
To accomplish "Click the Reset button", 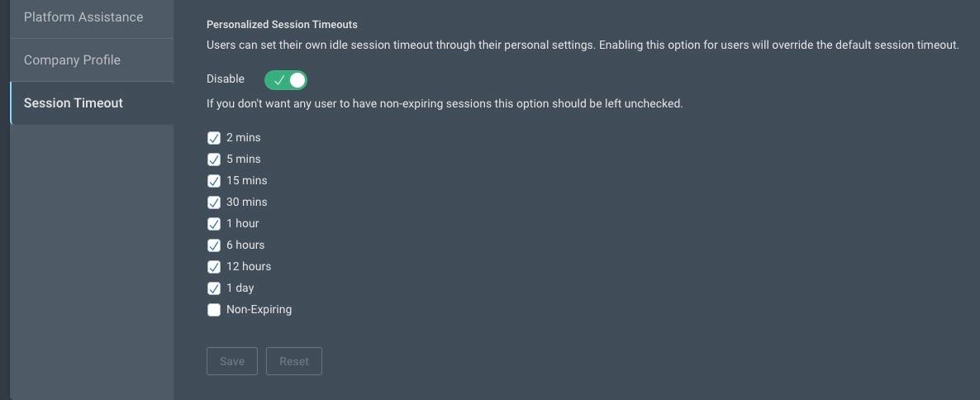I will pos(293,361).
